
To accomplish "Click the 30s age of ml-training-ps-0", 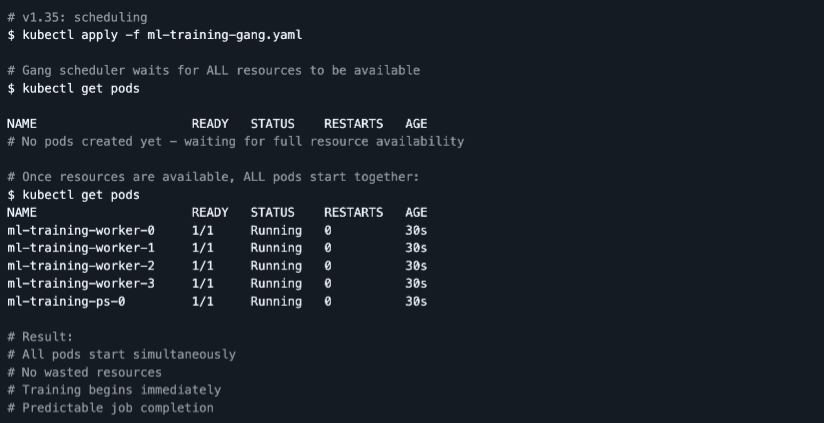I will (416, 301).
